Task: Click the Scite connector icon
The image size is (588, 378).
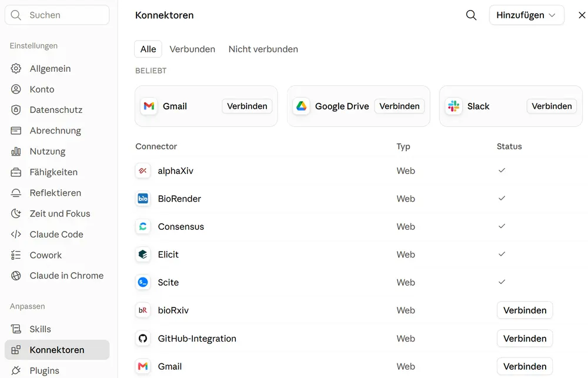Action: coord(143,282)
